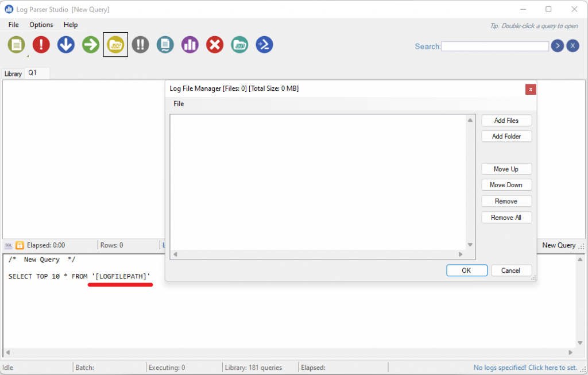
Task: Click the '[LOGFILEPATH]' text in the query
Action: 121,276
